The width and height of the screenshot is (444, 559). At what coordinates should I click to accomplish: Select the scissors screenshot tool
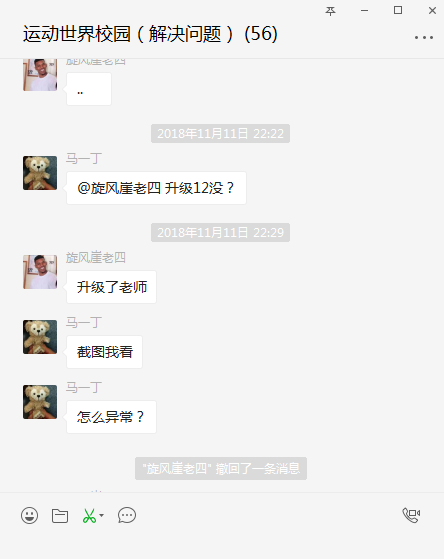[x=89, y=516]
